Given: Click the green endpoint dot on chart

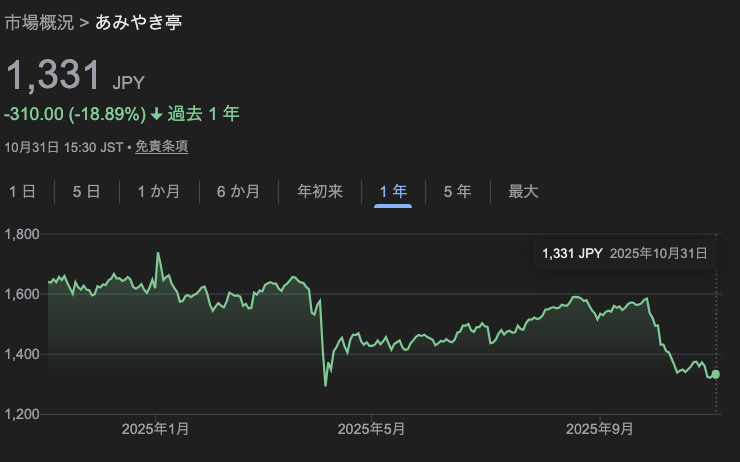Looking at the screenshot, I should click(715, 374).
